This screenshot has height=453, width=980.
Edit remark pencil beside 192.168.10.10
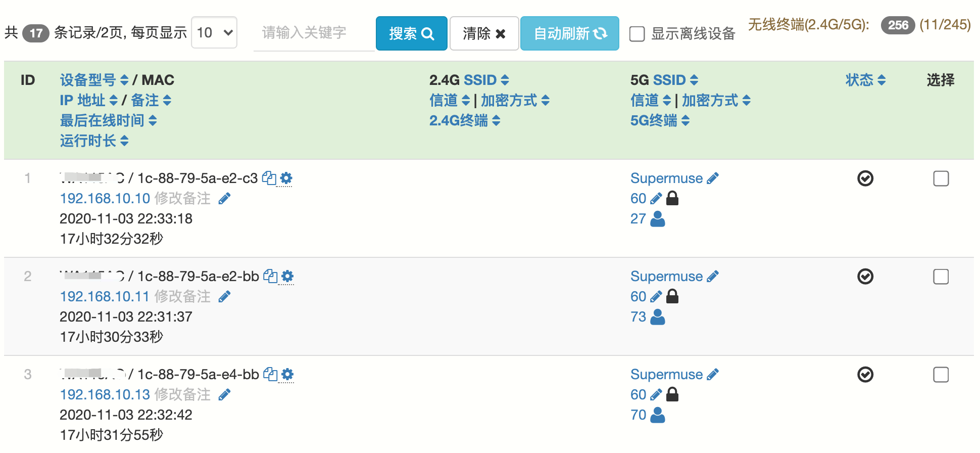pyautogui.click(x=224, y=199)
